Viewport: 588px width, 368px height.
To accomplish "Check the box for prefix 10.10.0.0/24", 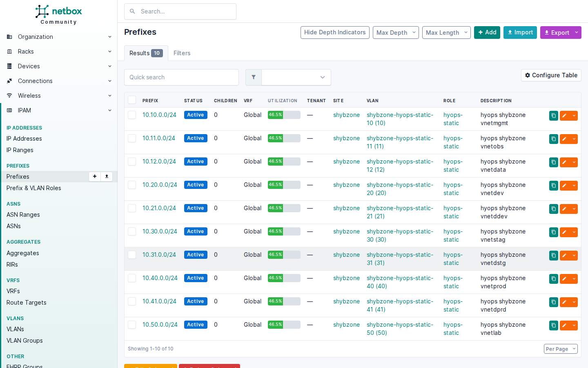I will [132, 115].
